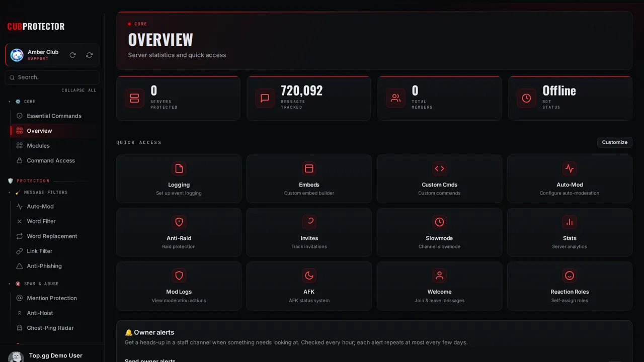Click the AFK moon icon
The image size is (644, 362).
tap(309, 276)
